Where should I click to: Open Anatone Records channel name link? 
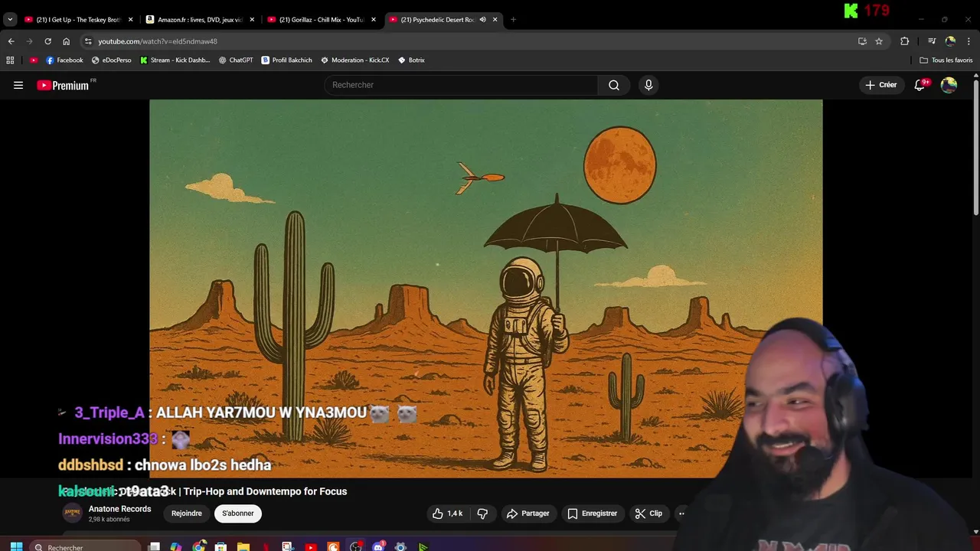coord(119,509)
